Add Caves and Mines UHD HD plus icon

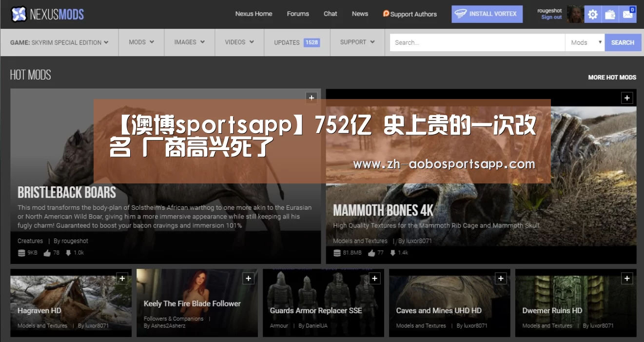501,279
